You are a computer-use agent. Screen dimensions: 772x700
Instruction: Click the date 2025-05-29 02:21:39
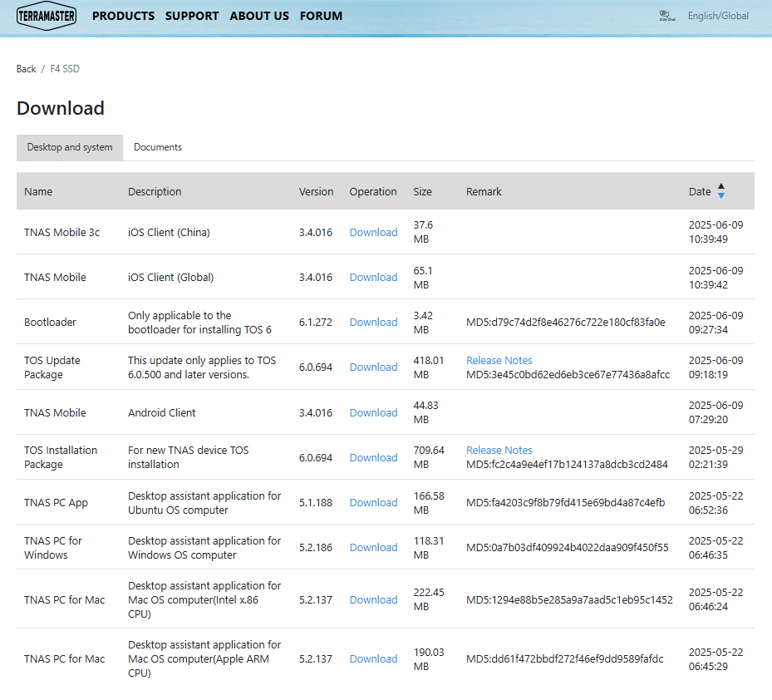(715, 457)
